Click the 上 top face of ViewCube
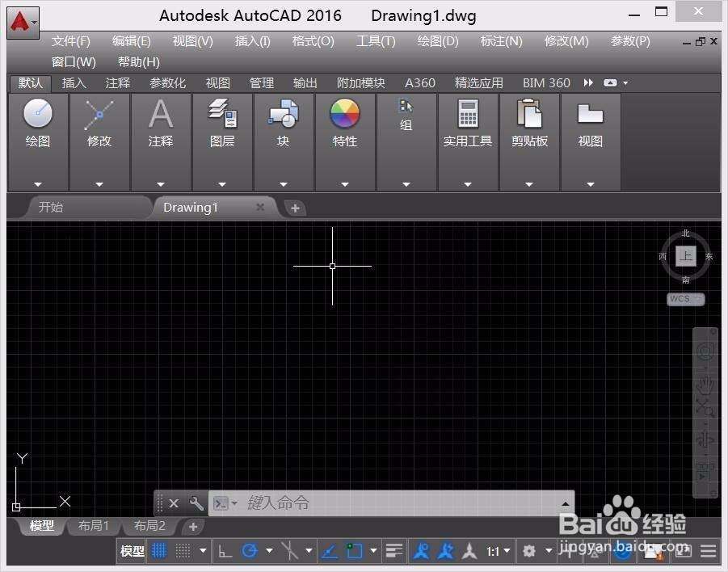This screenshot has width=728, height=572. (x=686, y=256)
